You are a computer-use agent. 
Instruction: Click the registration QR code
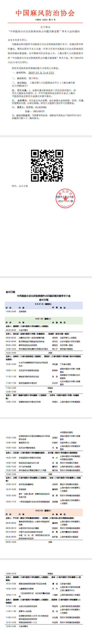(47, 166)
